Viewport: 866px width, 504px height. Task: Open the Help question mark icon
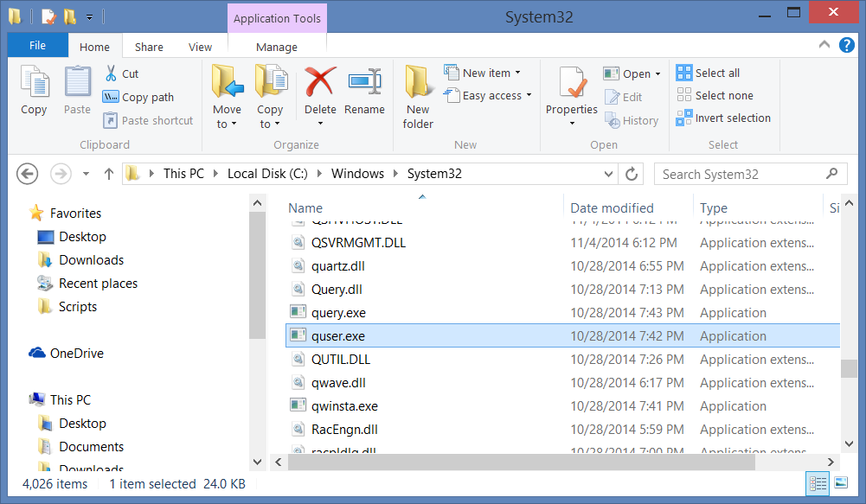(x=845, y=46)
